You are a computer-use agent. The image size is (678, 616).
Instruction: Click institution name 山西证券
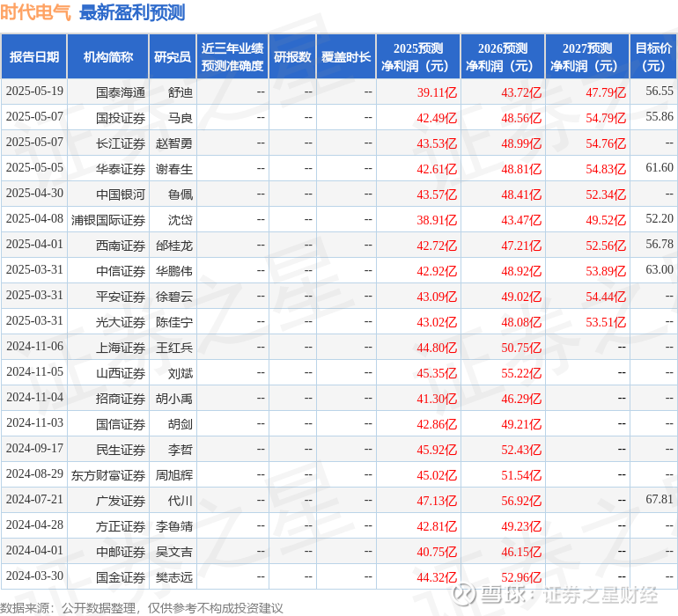click(121, 373)
